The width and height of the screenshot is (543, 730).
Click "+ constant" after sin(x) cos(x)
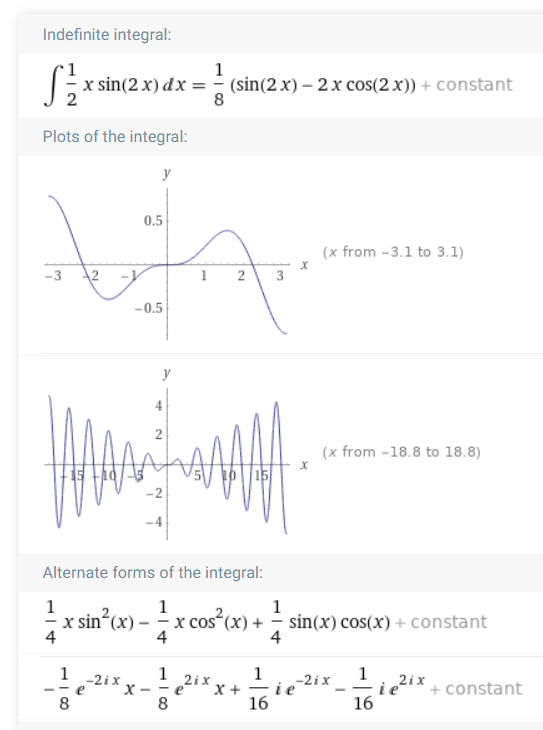click(441, 622)
